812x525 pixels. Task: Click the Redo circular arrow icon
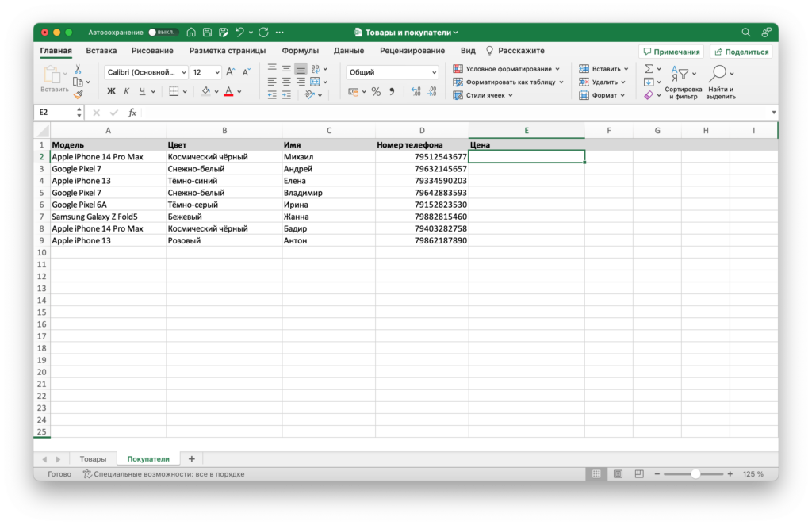click(x=263, y=32)
